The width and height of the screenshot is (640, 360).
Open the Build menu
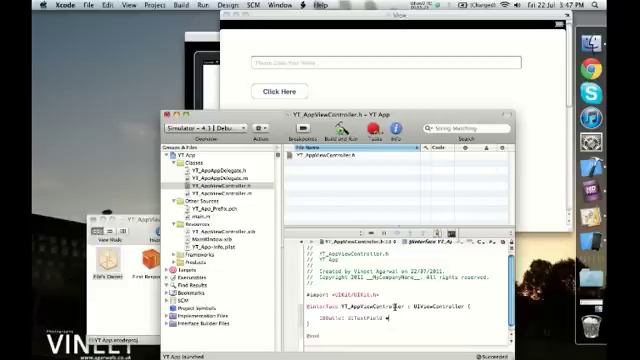(181, 5)
